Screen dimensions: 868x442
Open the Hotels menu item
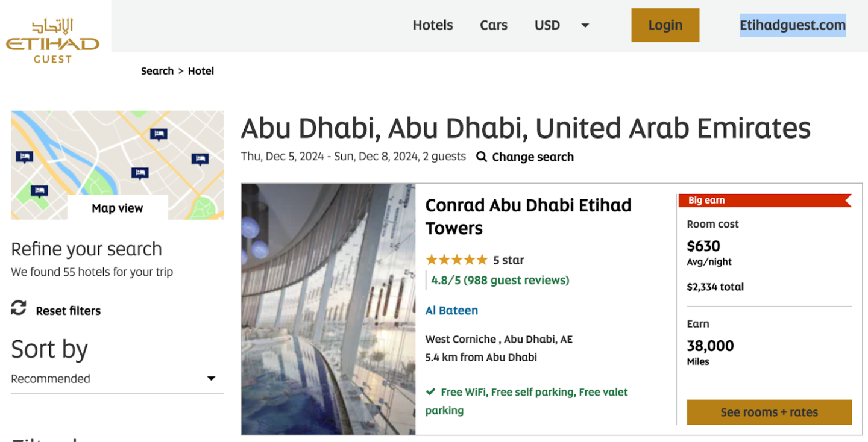pos(433,25)
